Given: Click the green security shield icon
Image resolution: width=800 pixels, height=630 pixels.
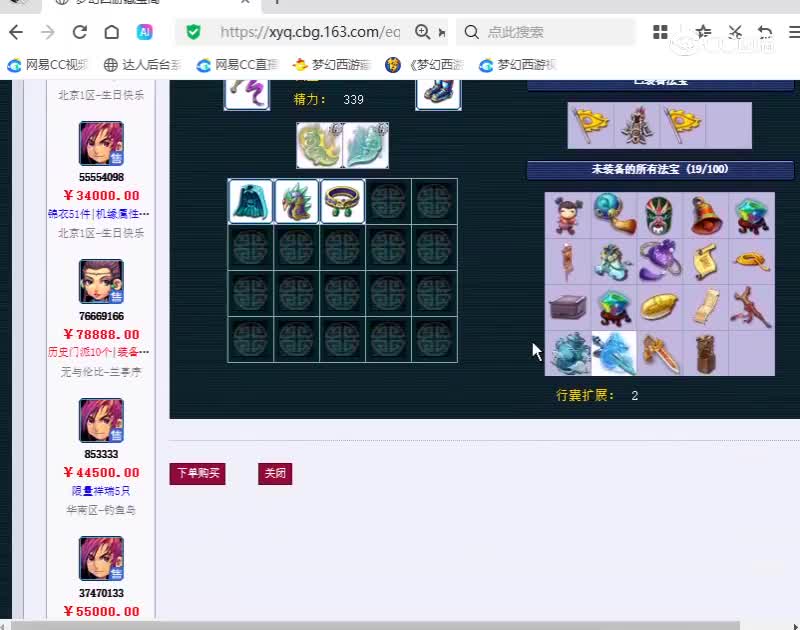Looking at the screenshot, I should (x=193, y=32).
